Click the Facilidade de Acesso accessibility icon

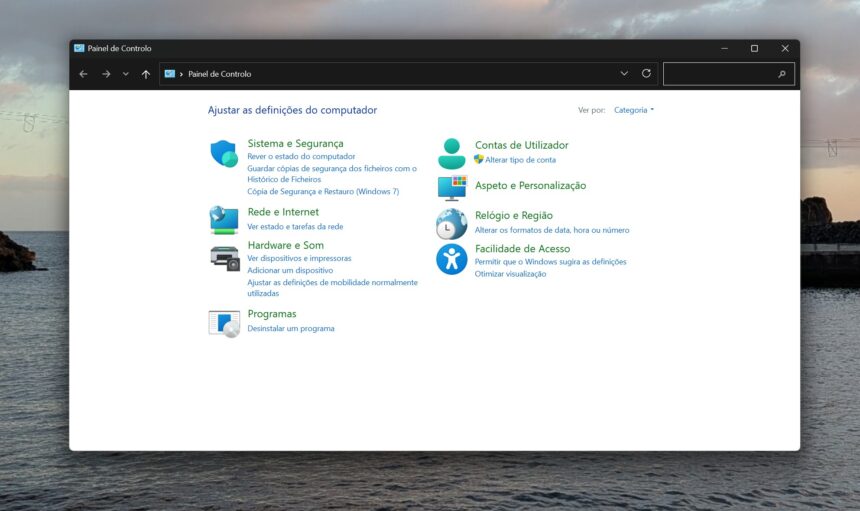451,259
